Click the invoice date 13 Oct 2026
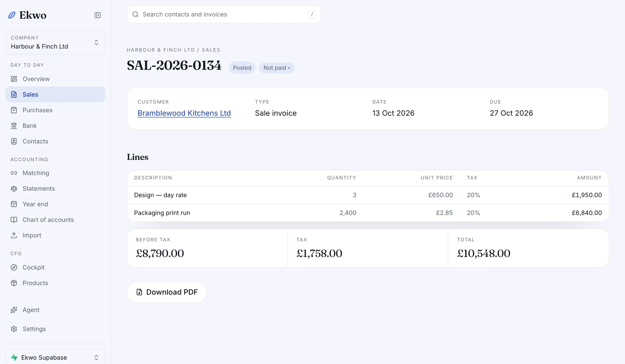This screenshot has height=364, width=625. point(393,113)
